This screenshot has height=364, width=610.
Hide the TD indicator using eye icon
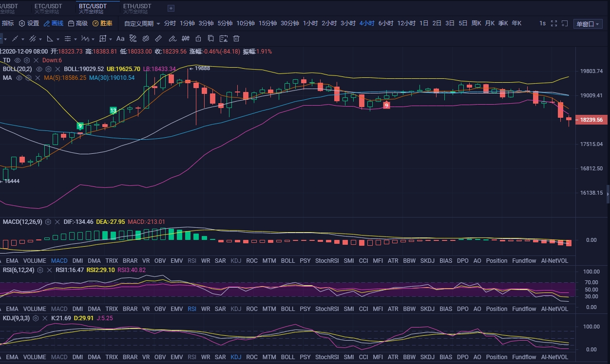[18, 60]
